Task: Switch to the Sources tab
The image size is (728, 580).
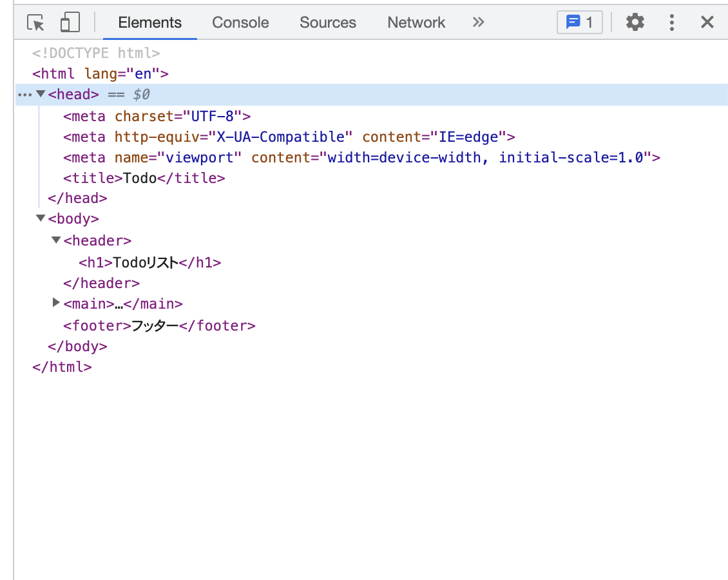Action: tap(328, 23)
